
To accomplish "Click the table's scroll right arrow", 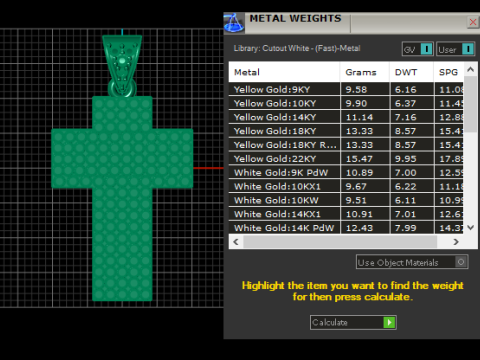I will (x=456, y=242).
